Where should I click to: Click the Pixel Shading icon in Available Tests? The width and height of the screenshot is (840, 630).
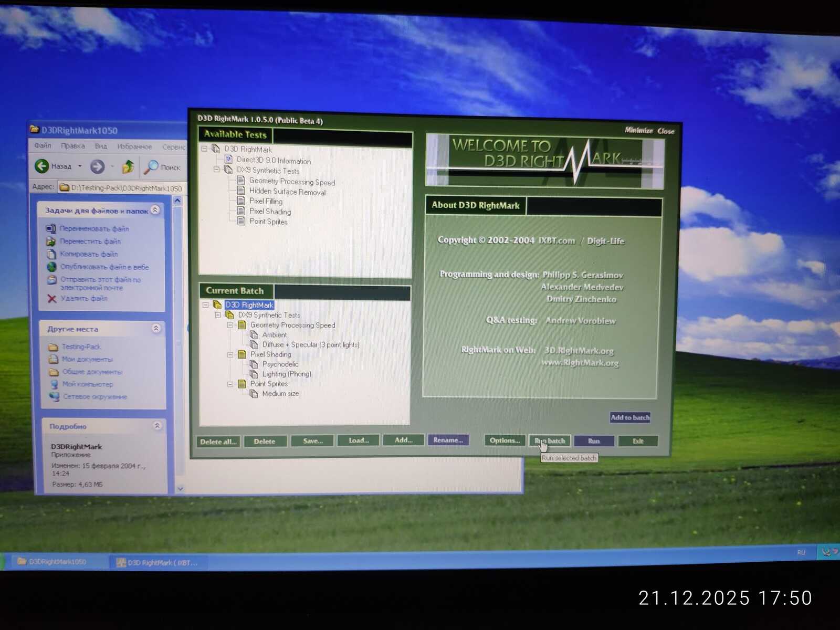(x=241, y=211)
